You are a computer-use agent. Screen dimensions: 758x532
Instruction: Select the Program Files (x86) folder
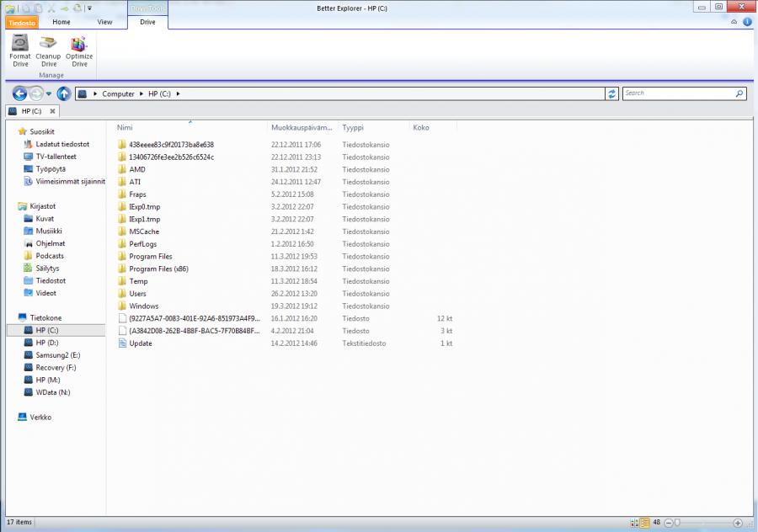point(158,269)
